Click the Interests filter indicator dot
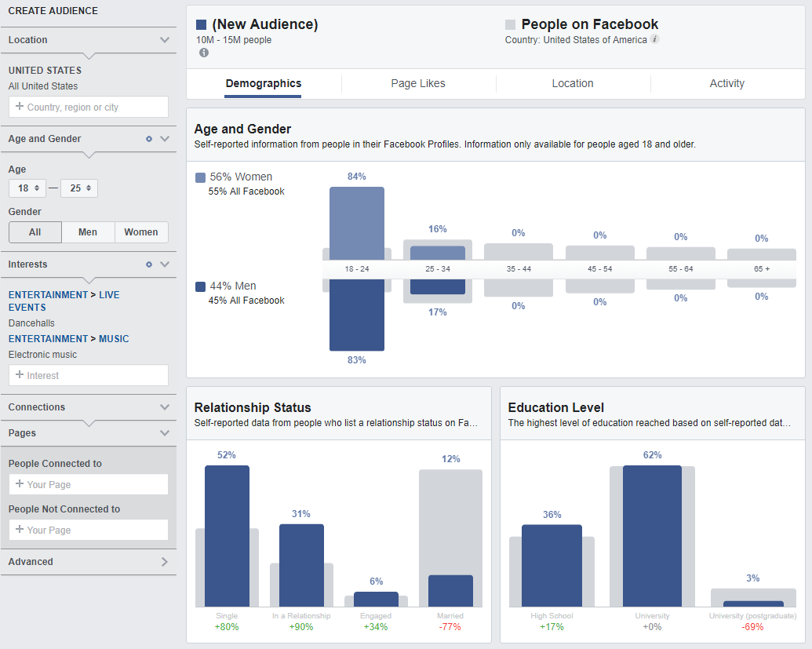The height and width of the screenshot is (649, 812). click(148, 264)
